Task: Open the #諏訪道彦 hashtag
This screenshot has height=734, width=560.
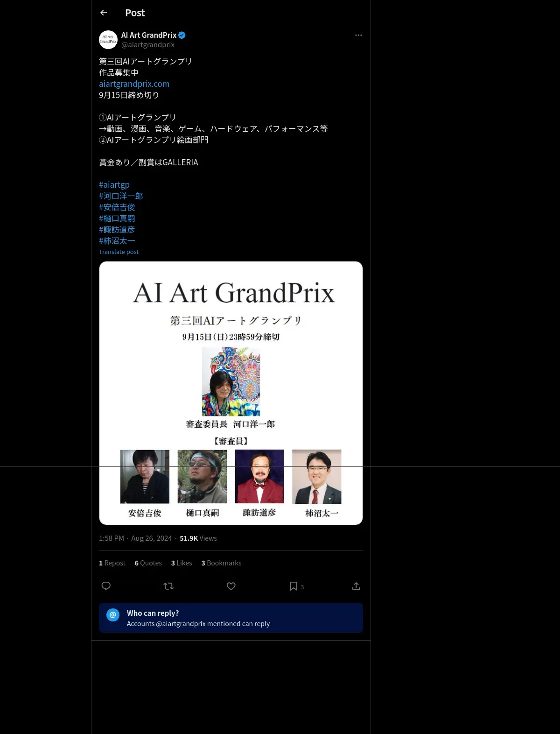Action: [117, 230]
